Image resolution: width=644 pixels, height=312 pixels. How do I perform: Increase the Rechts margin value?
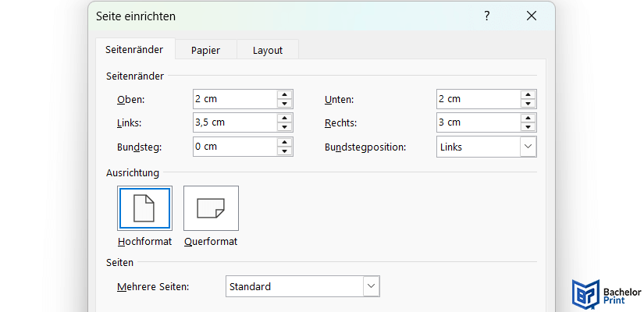528,119
